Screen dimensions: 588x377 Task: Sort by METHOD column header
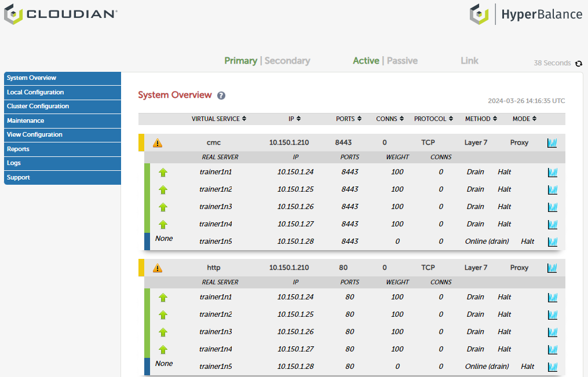(481, 119)
